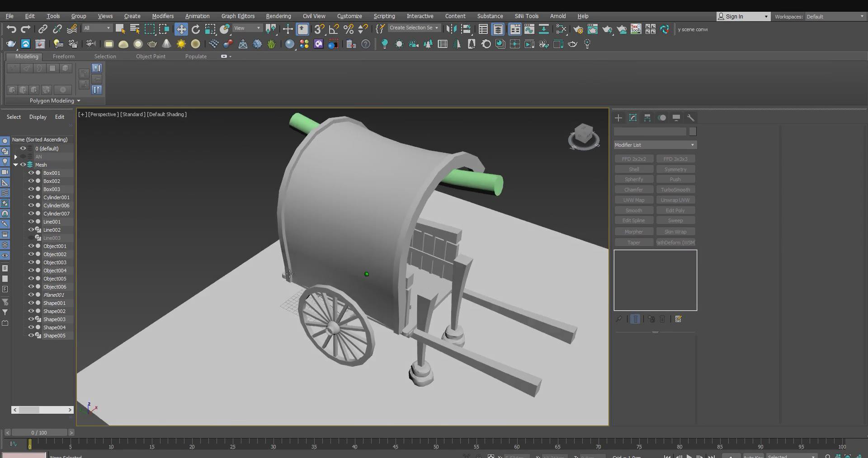Image resolution: width=868 pixels, height=458 pixels.
Task: Click the object color swatch beside name field
Action: coord(693,131)
